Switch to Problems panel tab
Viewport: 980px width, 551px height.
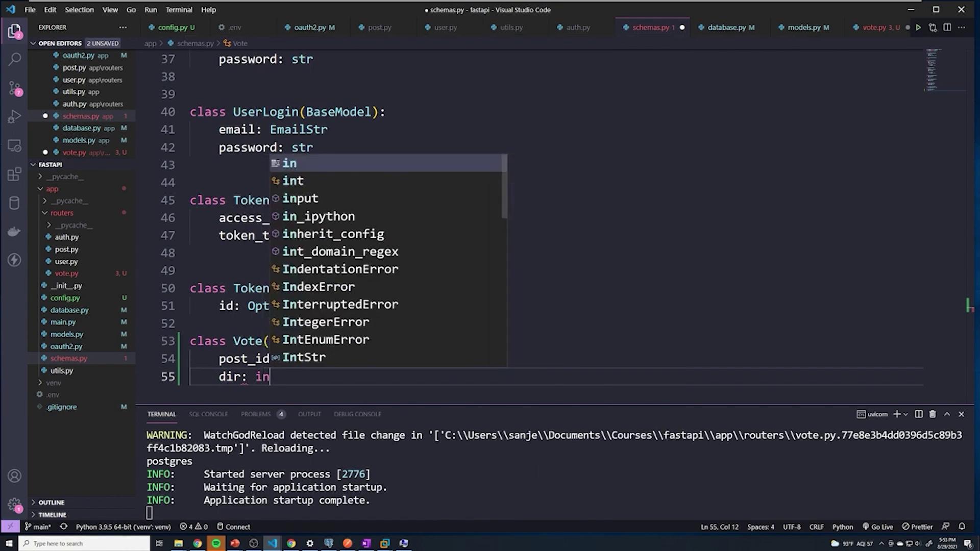(256, 414)
